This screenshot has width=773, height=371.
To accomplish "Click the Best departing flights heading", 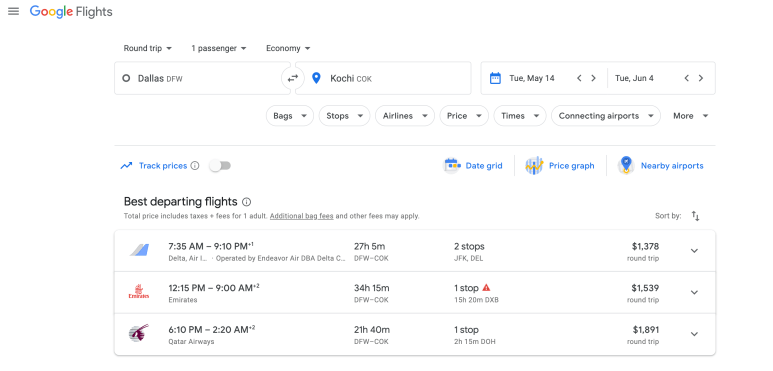I will 180,202.
